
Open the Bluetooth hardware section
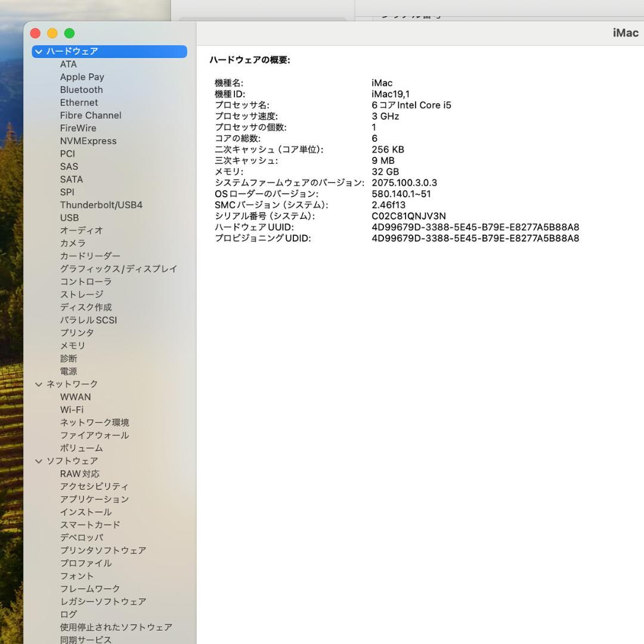81,89
